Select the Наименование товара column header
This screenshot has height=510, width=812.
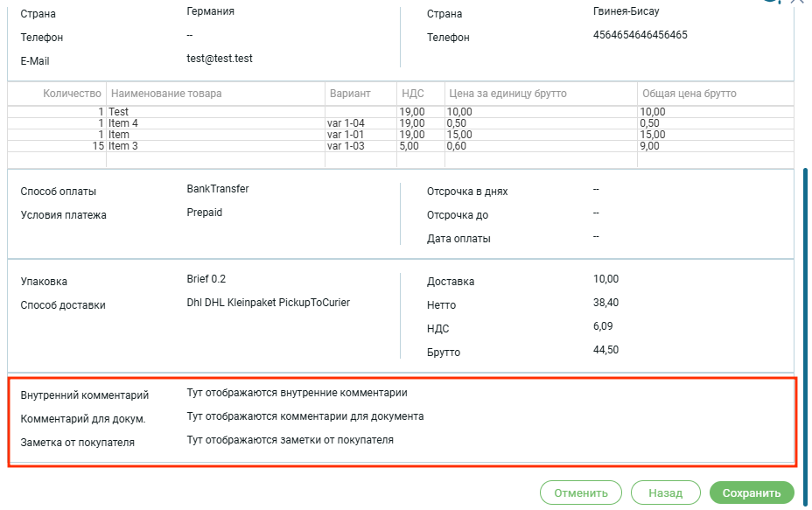tap(166, 94)
